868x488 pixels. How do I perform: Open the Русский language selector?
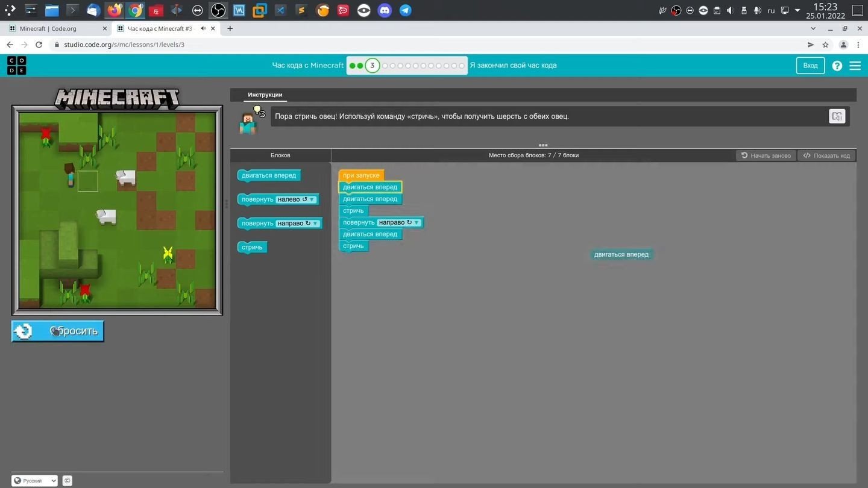(34, 480)
